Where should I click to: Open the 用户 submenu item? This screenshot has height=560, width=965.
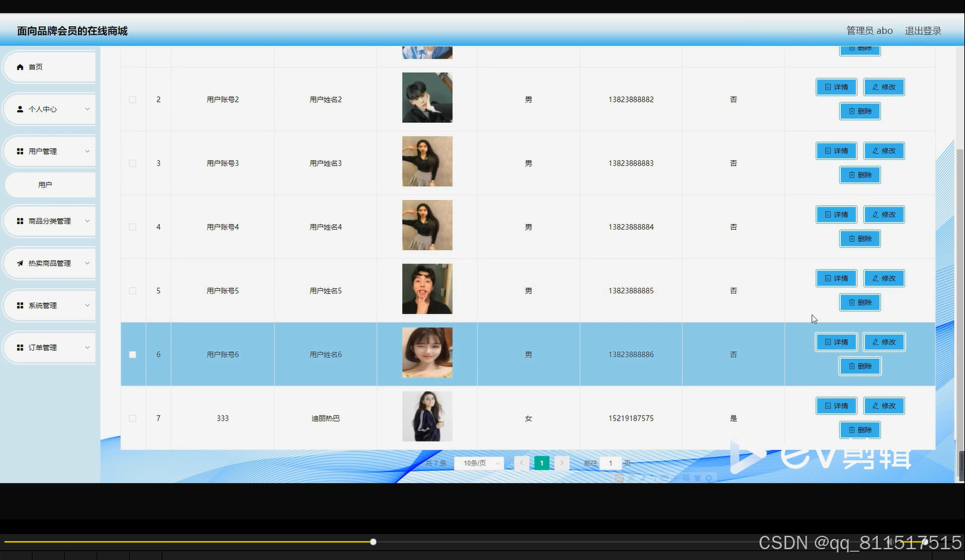[x=50, y=185]
